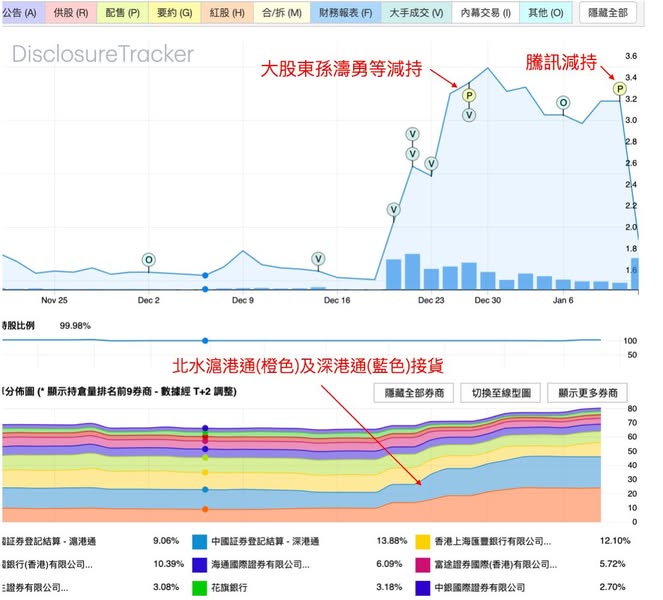Toggle the 紅股 (H) event filter

pos(227,13)
